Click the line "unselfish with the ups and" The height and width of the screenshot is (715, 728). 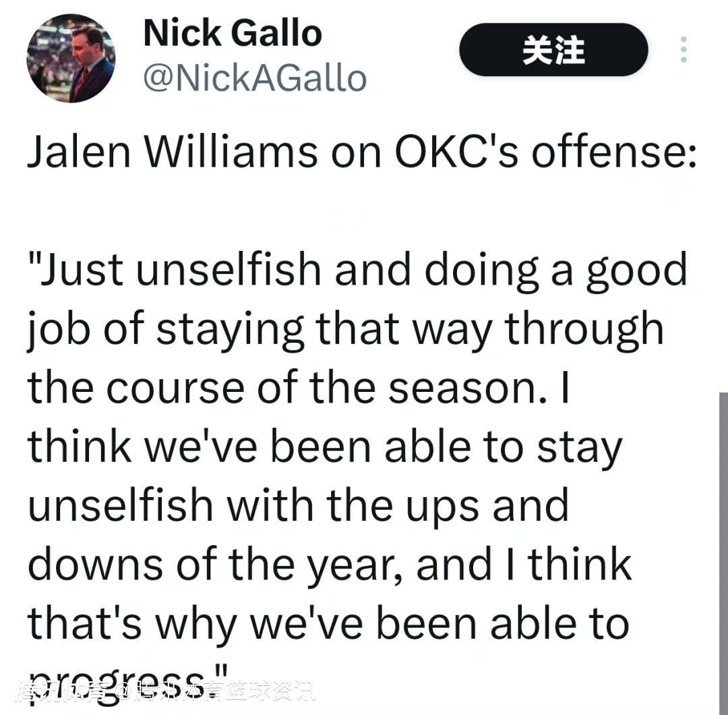[x=298, y=505]
